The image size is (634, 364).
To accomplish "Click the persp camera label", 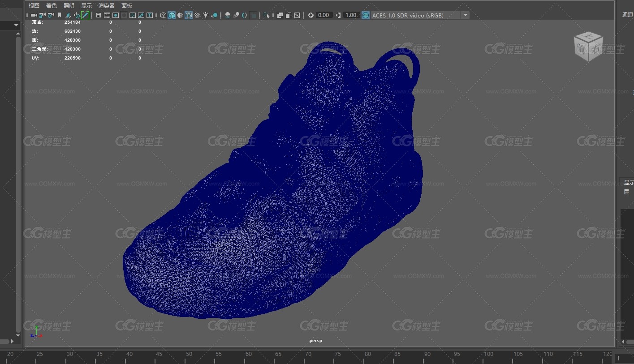I will click(x=315, y=341).
